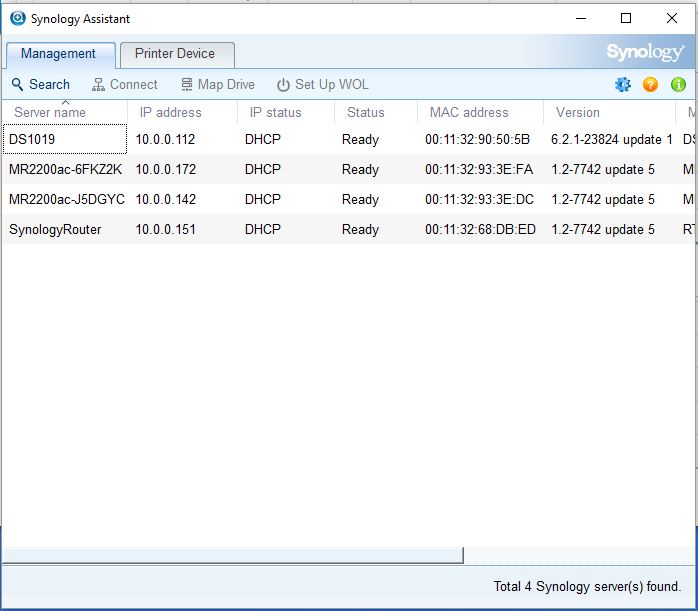Select the SynologyRouter server row
Image resolution: width=698 pixels, height=611 pixels.
349,229
